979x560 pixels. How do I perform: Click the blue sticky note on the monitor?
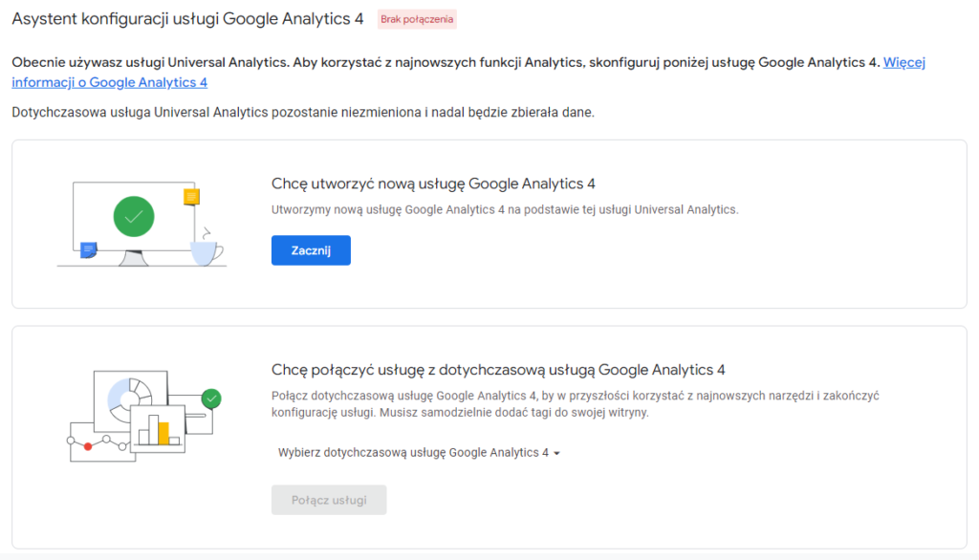click(89, 250)
